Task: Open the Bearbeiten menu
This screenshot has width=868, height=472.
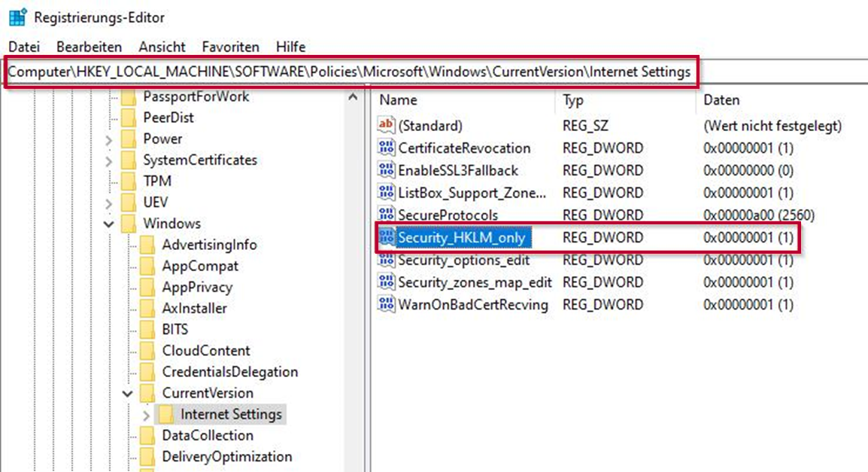Action: pyautogui.click(x=89, y=47)
